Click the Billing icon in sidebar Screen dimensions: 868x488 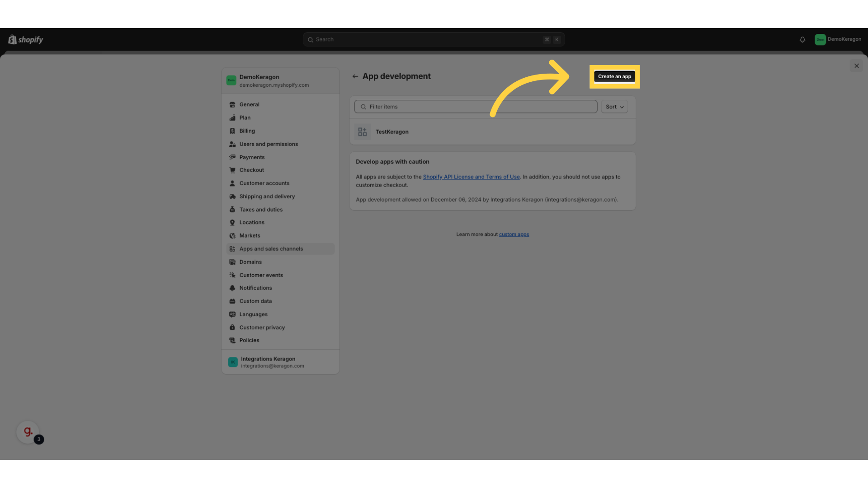232,131
